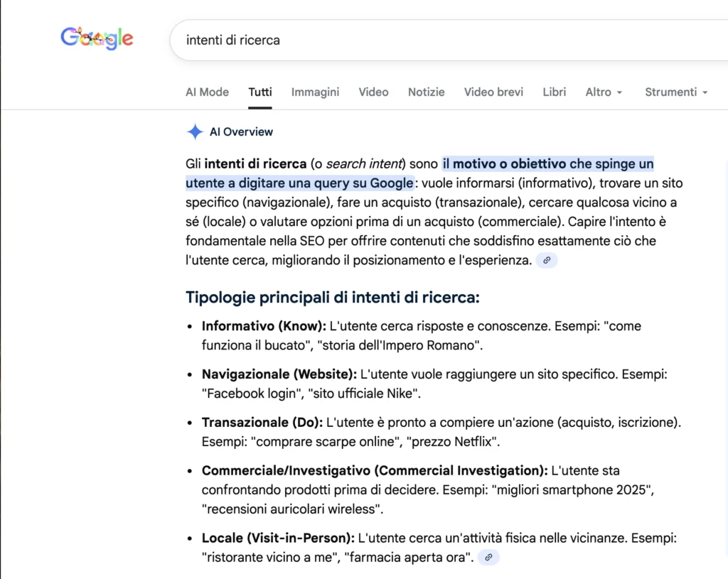The image size is (728, 579).
Task: Click the bold "Informativo (Know)" term
Action: click(263, 326)
